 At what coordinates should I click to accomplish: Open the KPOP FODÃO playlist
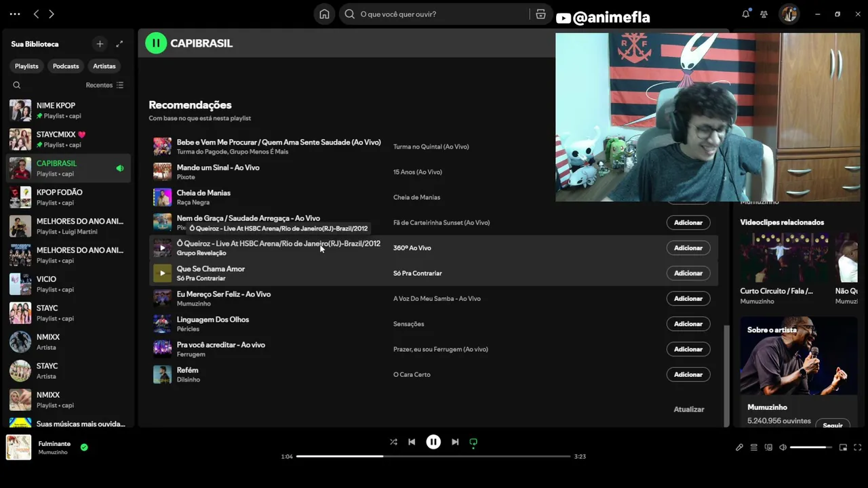point(68,197)
